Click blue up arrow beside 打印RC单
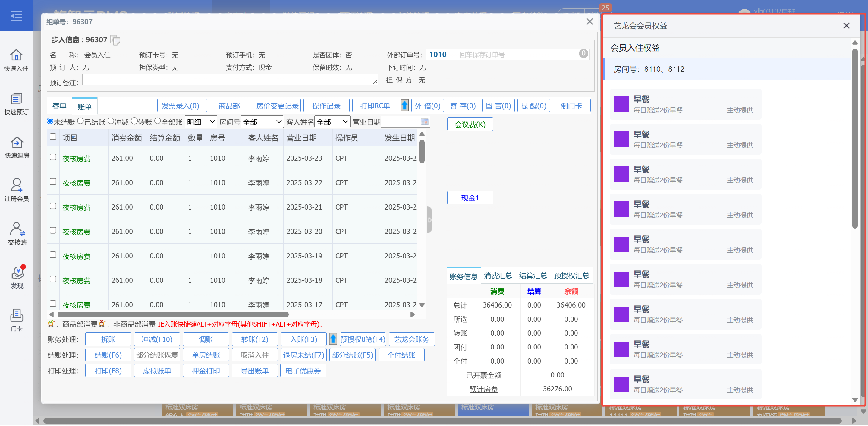This screenshot has width=868, height=426. 404,106
